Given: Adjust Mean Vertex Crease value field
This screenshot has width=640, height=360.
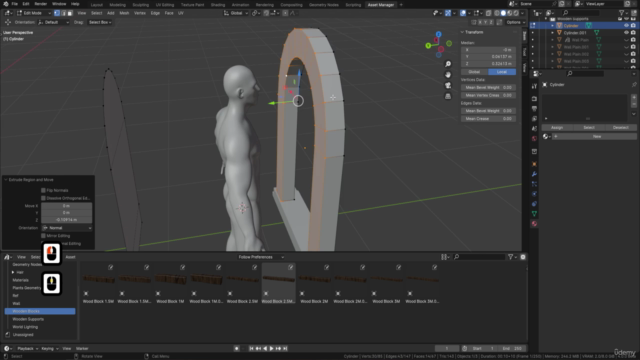Looking at the screenshot, I should pos(489,95).
